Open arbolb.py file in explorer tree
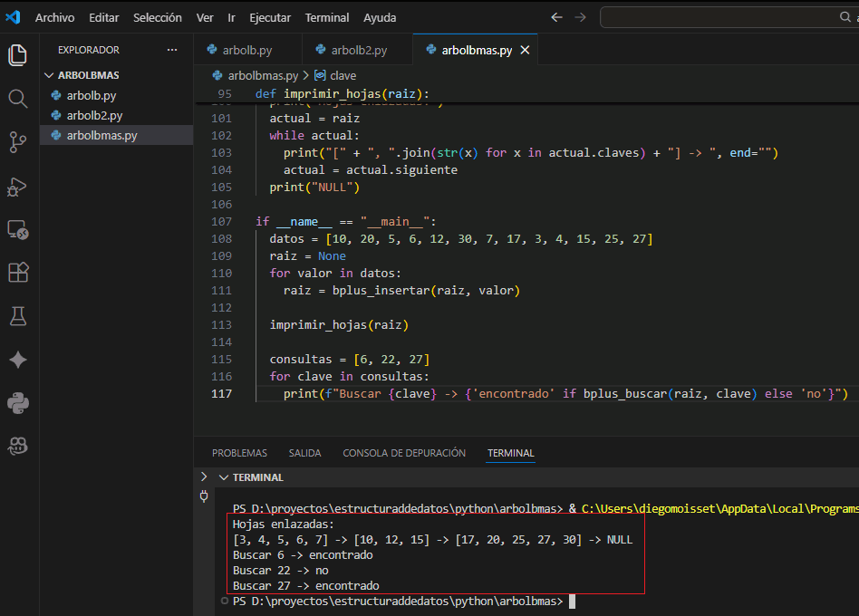 click(91, 95)
